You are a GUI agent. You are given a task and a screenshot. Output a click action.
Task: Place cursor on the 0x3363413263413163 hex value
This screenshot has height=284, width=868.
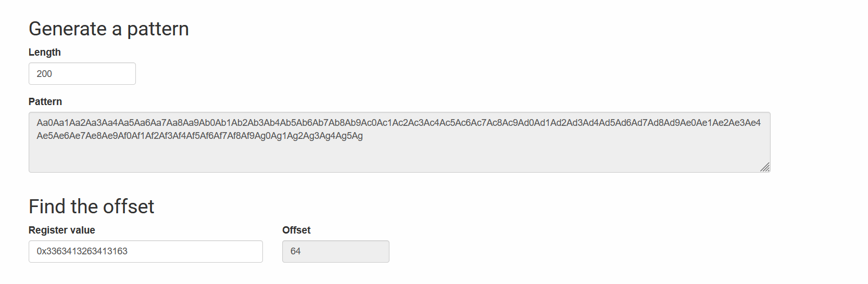coord(82,251)
